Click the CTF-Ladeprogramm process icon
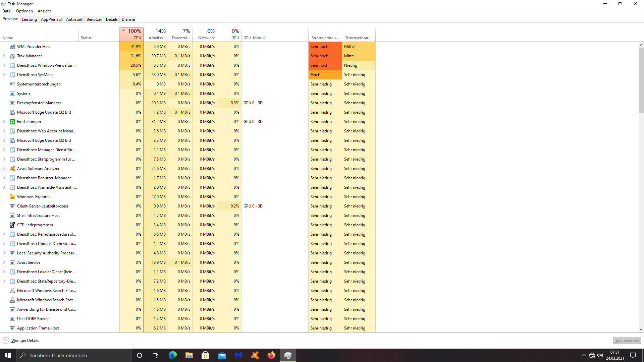Screen dimensions: 644x362 (12, 225)
